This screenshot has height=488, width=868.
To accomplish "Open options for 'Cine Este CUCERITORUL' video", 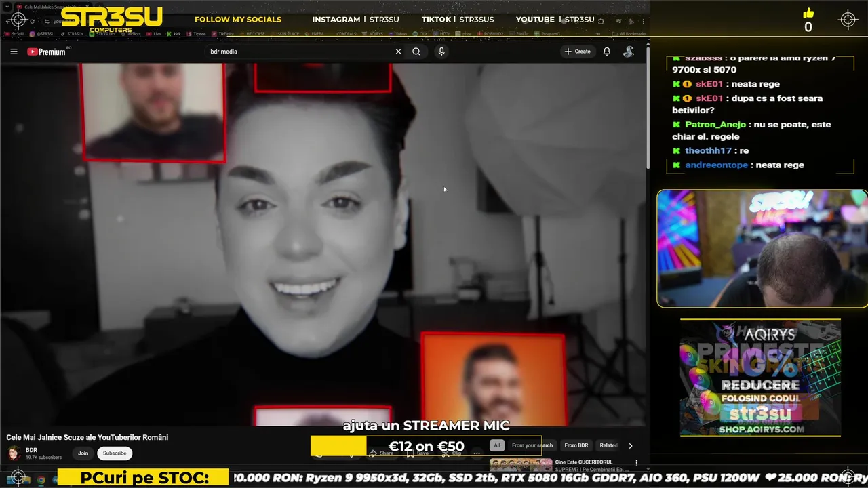I will click(636, 463).
